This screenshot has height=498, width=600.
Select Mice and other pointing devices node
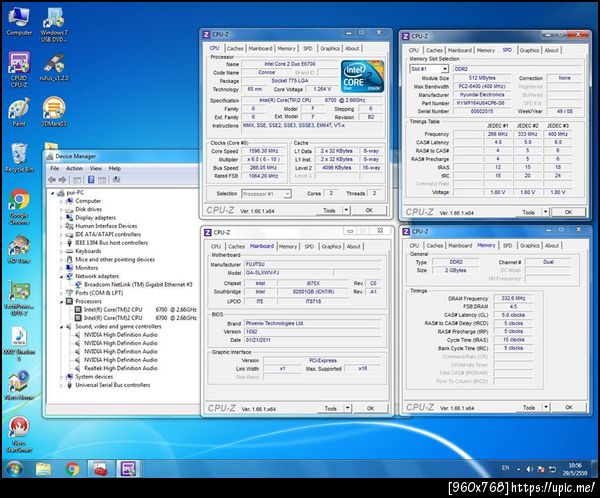[115, 260]
